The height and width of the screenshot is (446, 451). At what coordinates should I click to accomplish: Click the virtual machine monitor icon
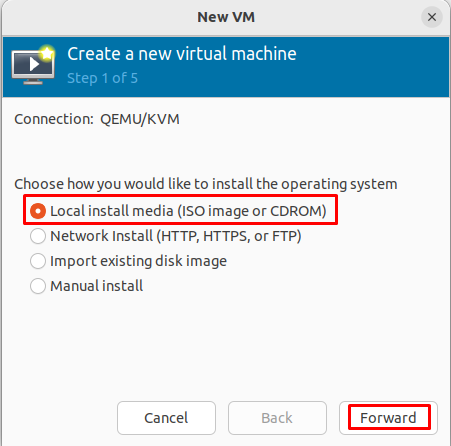[33, 66]
